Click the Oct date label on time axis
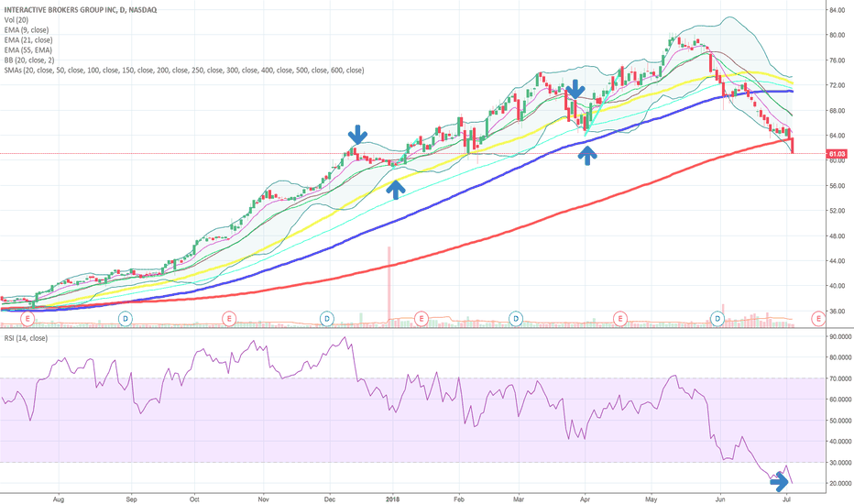Viewport: 854px width, 504px height. (x=194, y=499)
